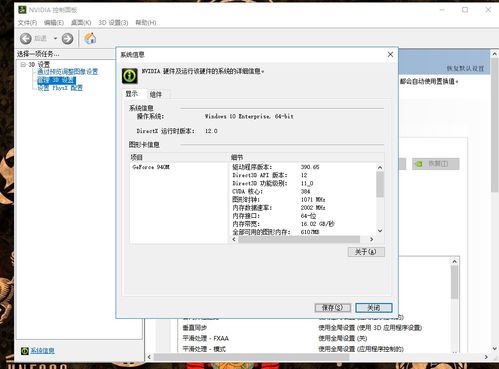Click the 内存接口 row showing 64-位
This screenshot has height=369, width=499.
point(303,216)
